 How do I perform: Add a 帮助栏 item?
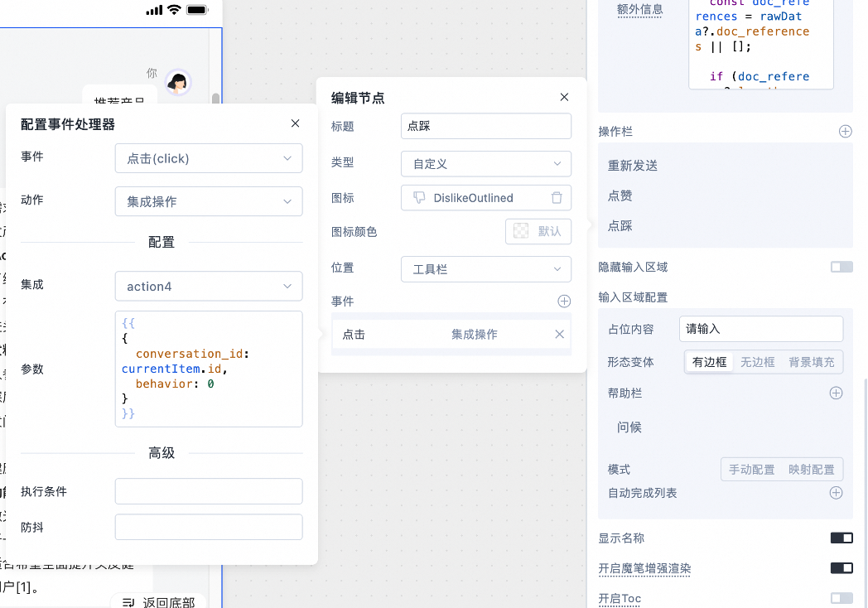(836, 393)
